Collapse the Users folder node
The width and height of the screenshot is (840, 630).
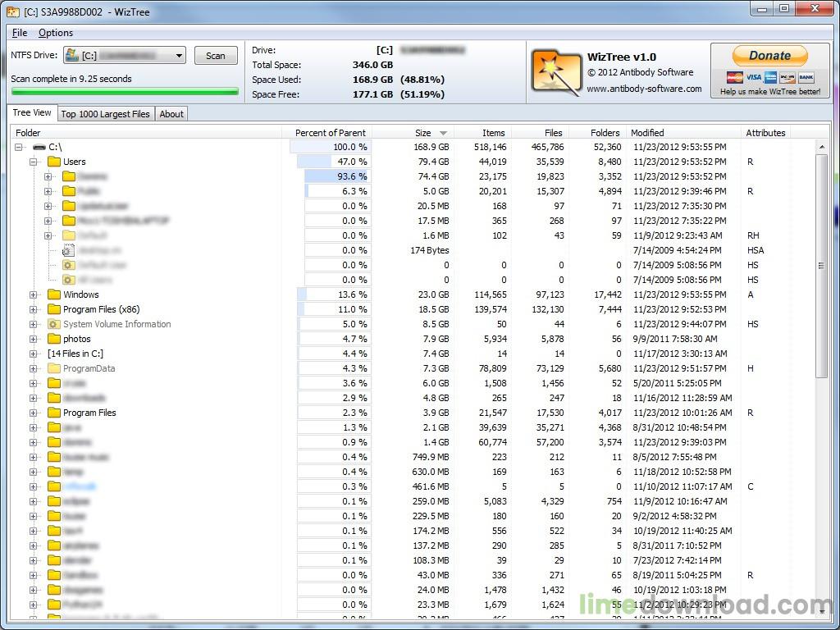(x=34, y=162)
